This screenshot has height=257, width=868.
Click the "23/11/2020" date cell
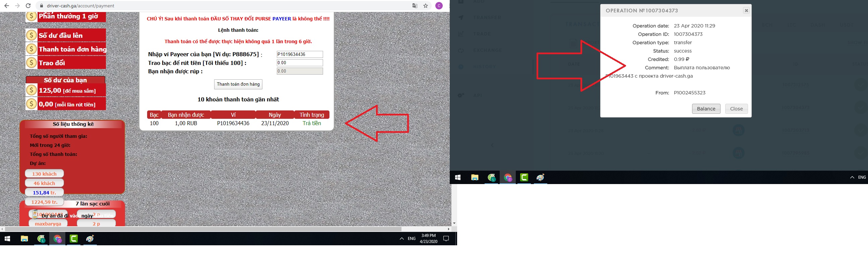coord(275,123)
